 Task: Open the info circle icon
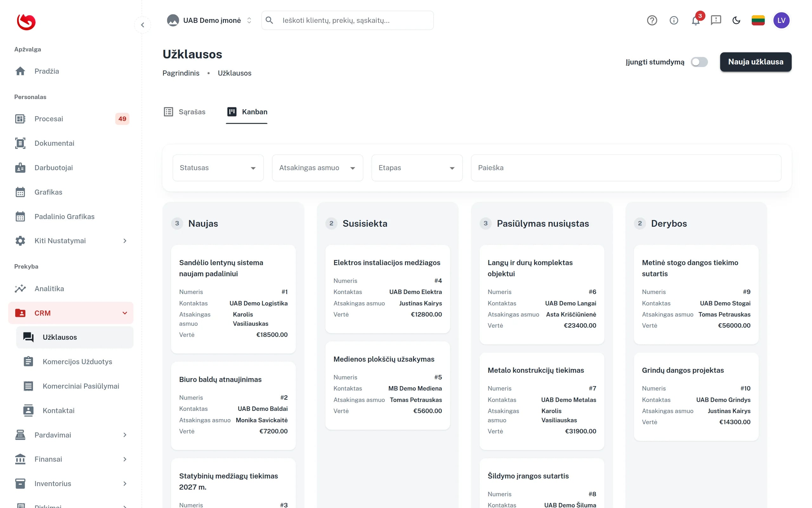tap(674, 21)
